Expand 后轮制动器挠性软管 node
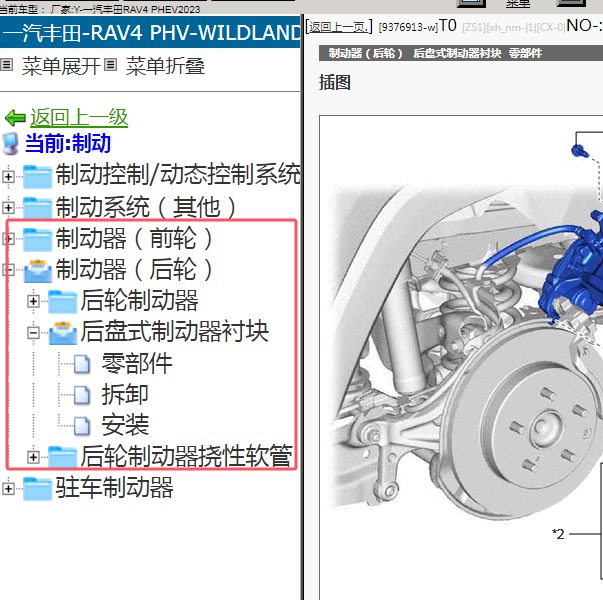Image resolution: width=603 pixels, height=600 pixels. tap(33, 457)
